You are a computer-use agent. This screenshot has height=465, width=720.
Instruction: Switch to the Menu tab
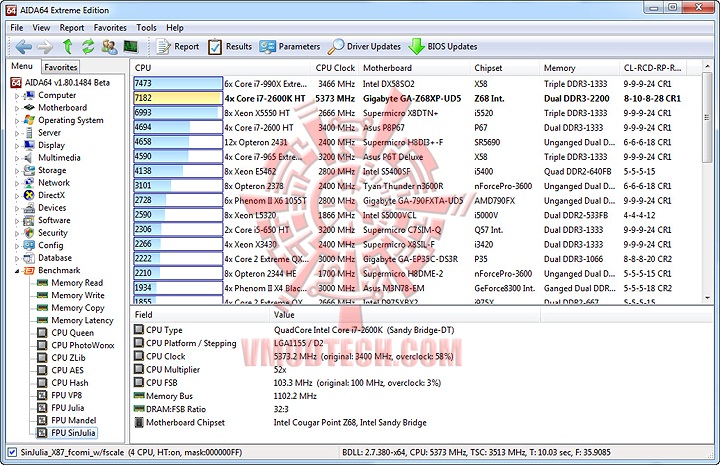pyautogui.click(x=22, y=66)
